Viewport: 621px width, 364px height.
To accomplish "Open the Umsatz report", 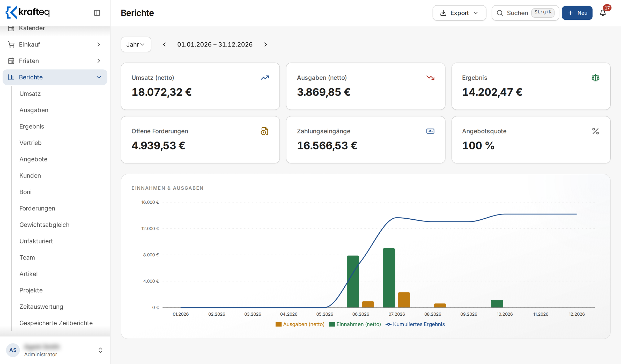I will coord(30,94).
